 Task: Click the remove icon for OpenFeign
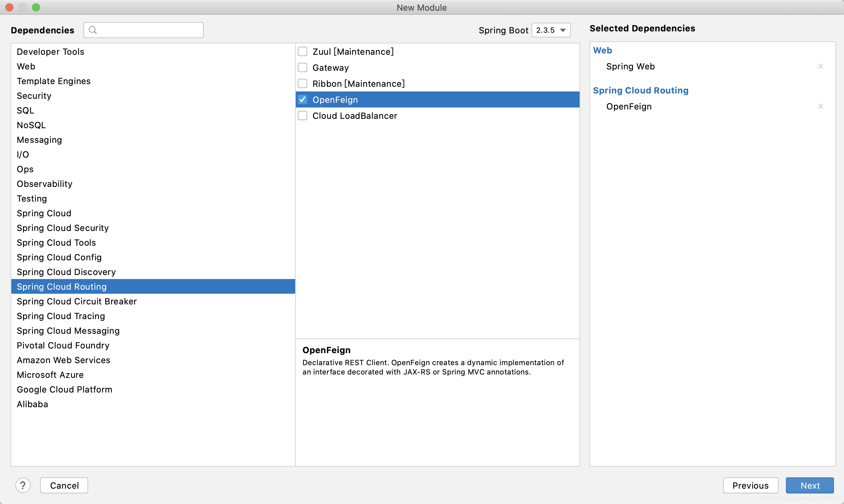click(x=821, y=106)
